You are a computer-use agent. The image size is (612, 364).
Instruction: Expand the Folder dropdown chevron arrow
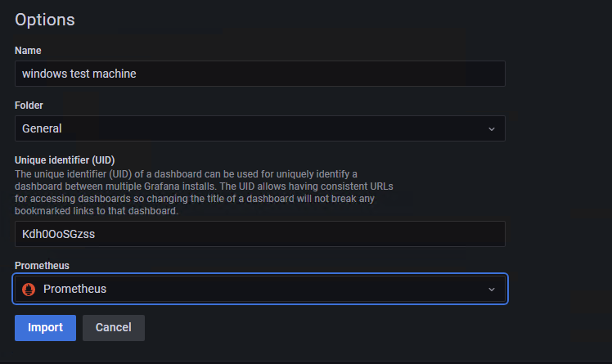coord(492,128)
